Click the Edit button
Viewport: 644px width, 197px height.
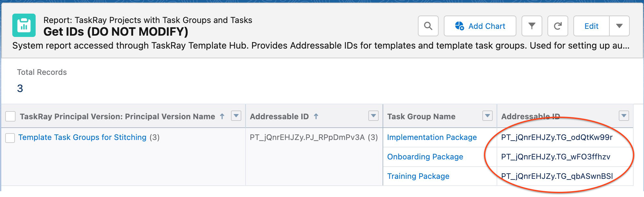[591, 26]
